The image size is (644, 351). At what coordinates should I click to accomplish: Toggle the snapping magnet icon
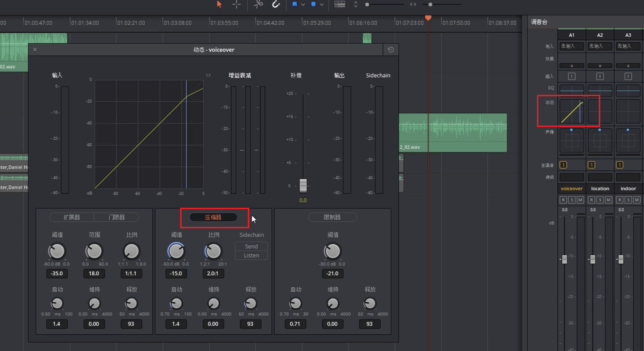276,4
